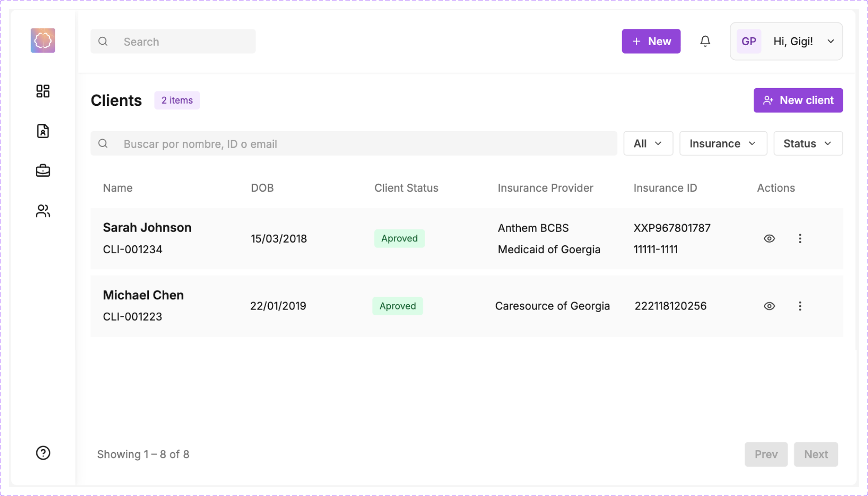The width and height of the screenshot is (868, 496).
Task: Click the New client button
Action: pos(798,101)
